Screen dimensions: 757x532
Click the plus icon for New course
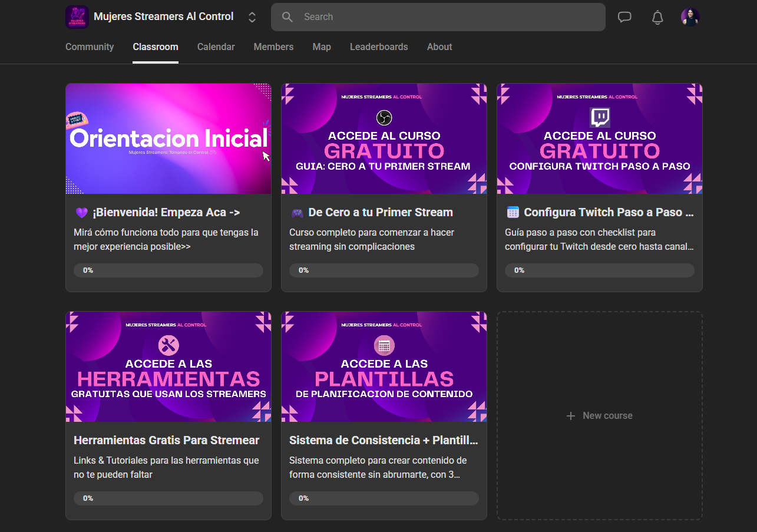coord(570,416)
